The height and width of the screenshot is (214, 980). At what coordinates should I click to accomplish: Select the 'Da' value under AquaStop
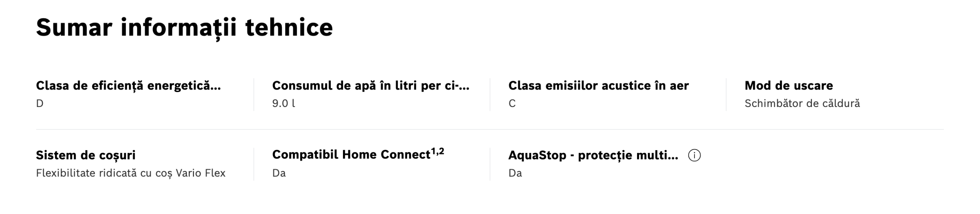point(515,173)
